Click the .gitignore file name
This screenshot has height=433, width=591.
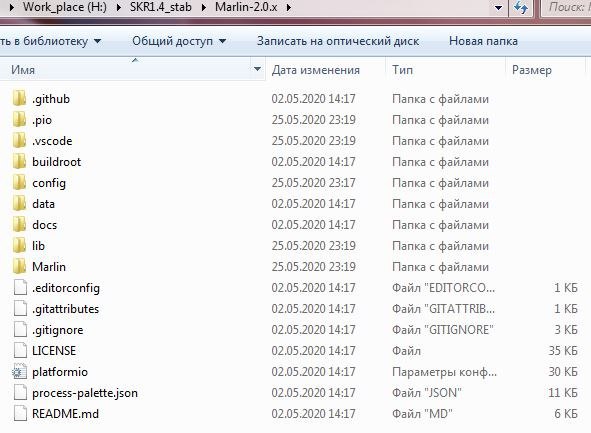[58, 330]
